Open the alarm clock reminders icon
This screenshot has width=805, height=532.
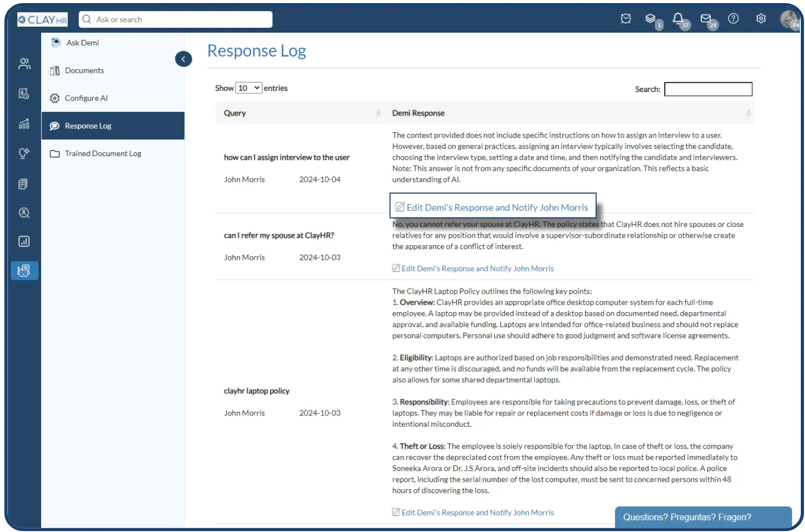(626, 19)
